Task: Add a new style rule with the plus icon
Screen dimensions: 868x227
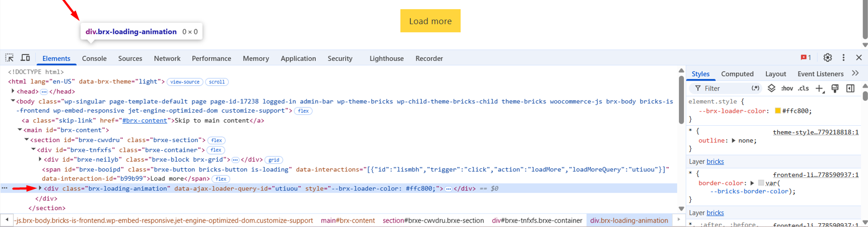Action: [819, 88]
